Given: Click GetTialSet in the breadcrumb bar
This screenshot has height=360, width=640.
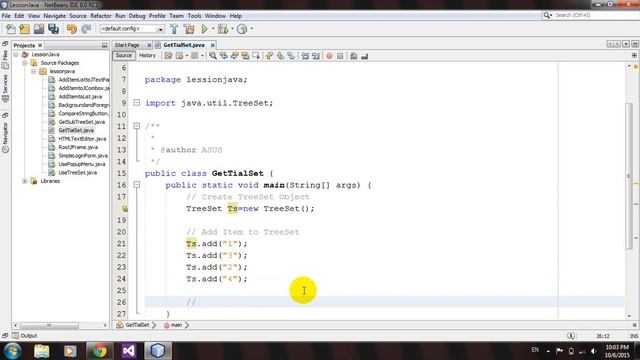Looking at the screenshot, I should pyautogui.click(x=137, y=325).
